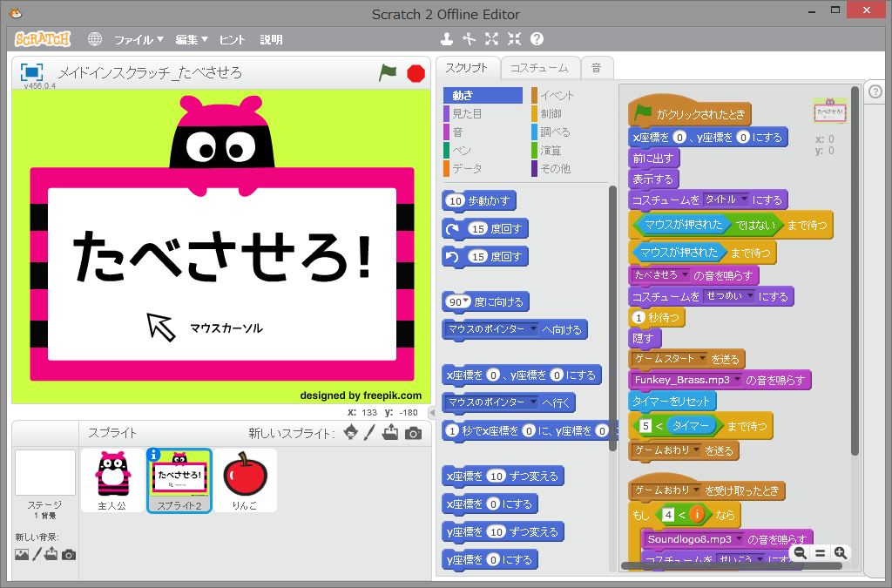Click the scripts area horizontal scrollbar
The height and width of the screenshot is (588, 892).
tap(731, 566)
